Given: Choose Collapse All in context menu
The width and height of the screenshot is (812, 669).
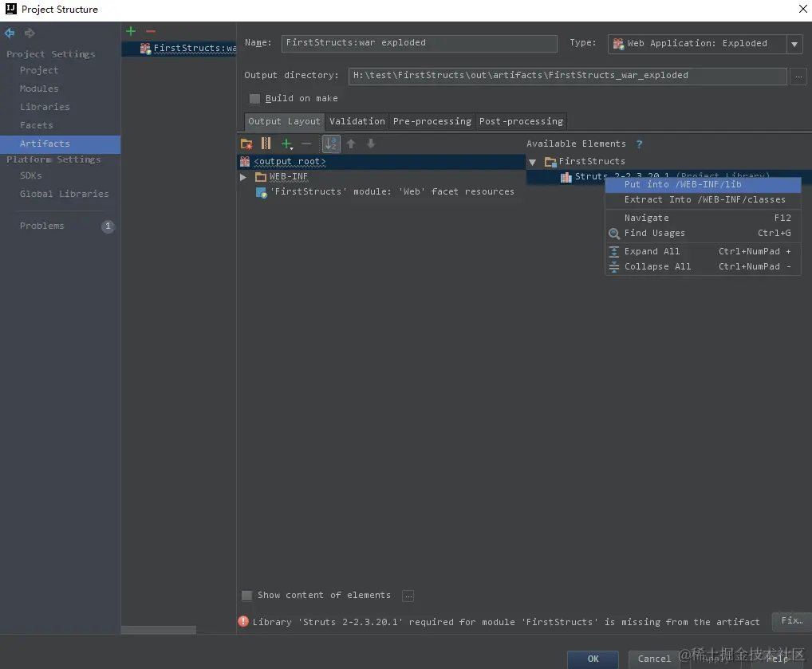Looking at the screenshot, I should tap(703, 266).
